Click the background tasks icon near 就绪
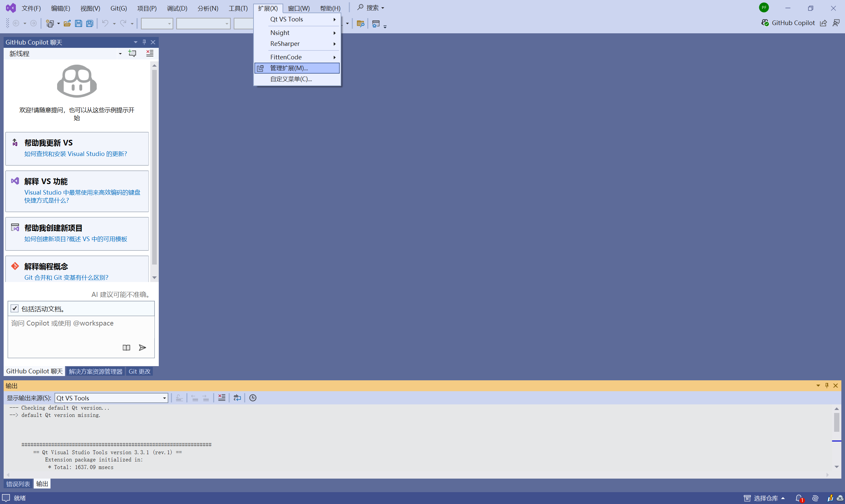The width and height of the screenshot is (845, 504). tap(6, 498)
